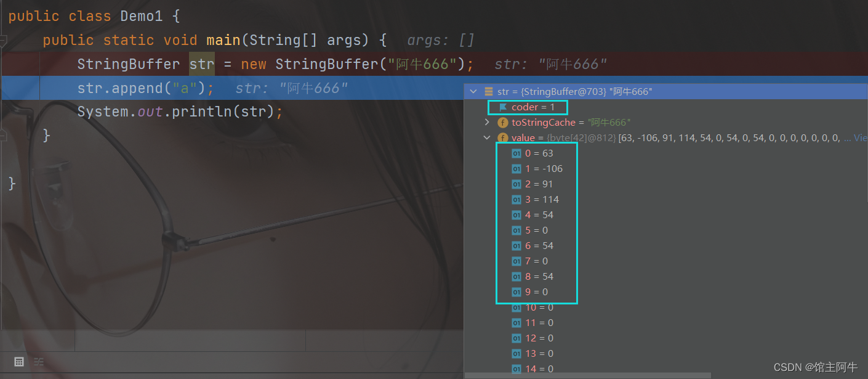Click the value text 114 of element 3
The image size is (868, 379).
(550, 200)
